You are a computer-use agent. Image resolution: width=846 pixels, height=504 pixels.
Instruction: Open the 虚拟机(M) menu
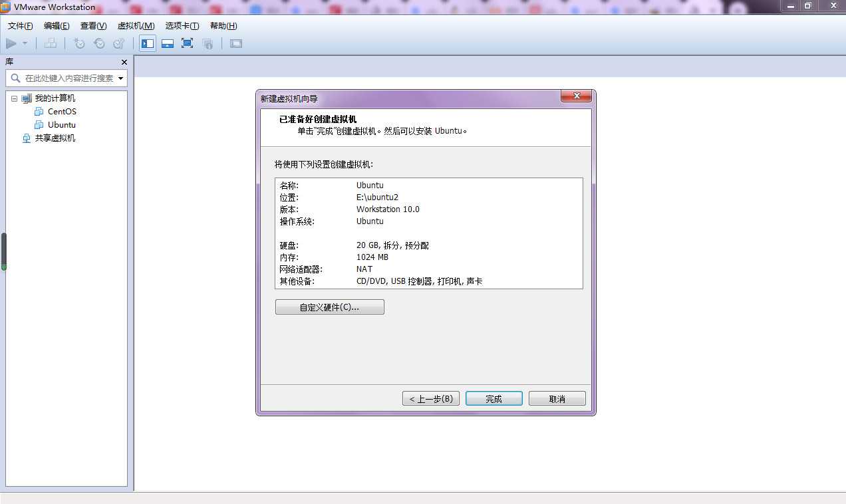pos(136,26)
